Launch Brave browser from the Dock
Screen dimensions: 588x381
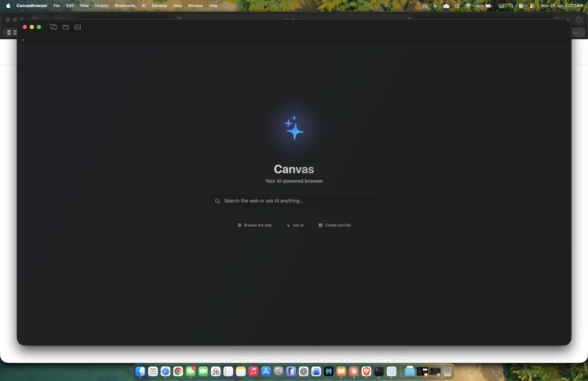[x=366, y=371]
